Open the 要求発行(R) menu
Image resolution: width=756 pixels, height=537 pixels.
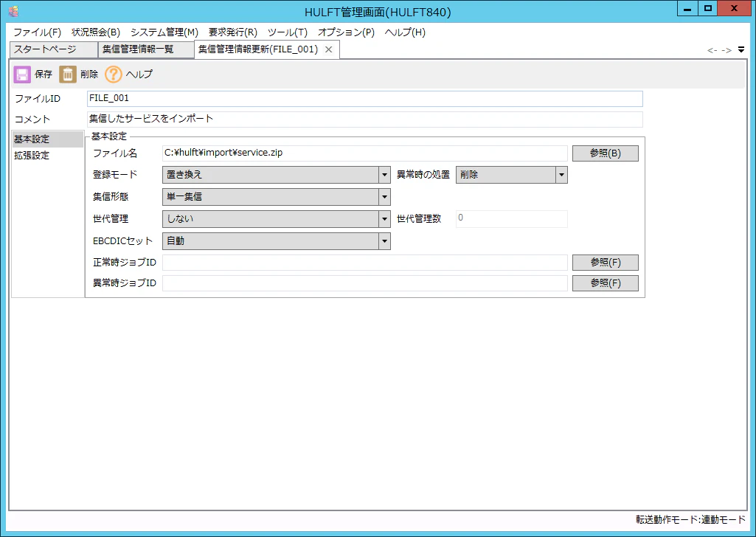point(233,32)
